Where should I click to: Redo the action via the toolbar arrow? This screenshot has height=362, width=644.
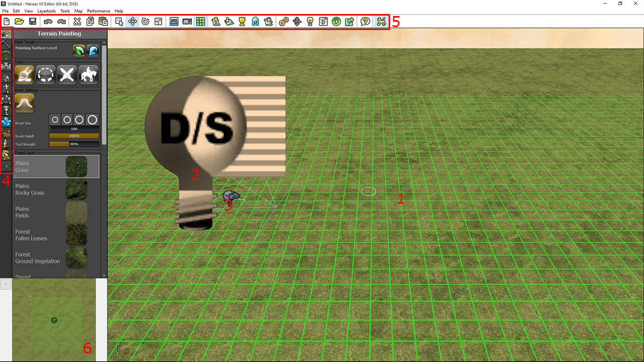click(61, 22)
